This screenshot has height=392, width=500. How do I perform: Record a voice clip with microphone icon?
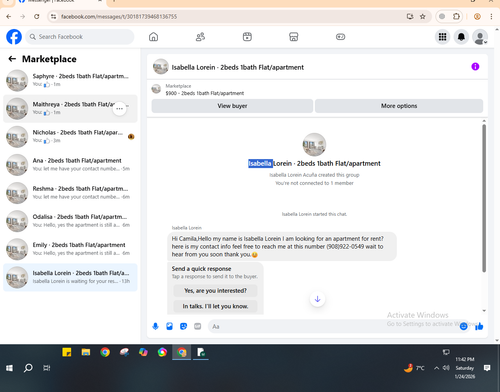(155, 326)
